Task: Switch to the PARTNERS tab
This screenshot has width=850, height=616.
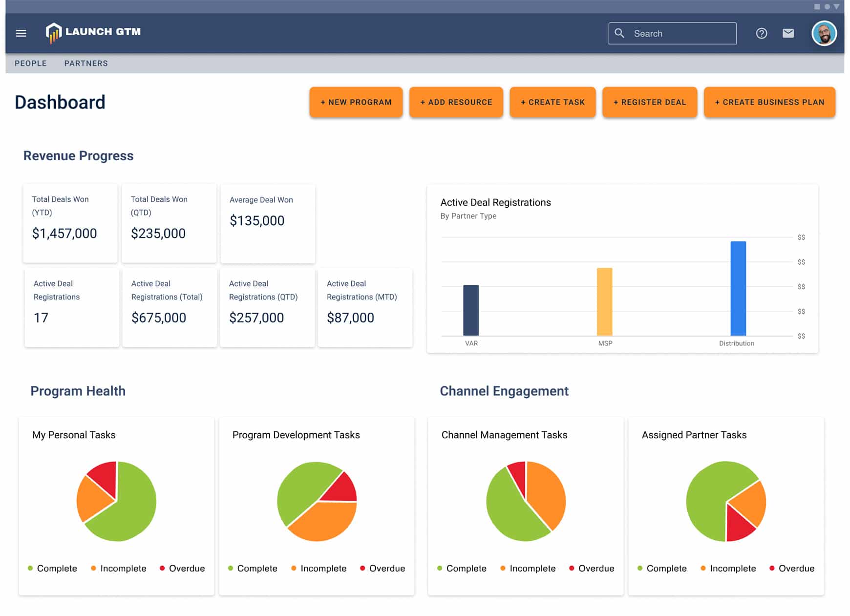Action: [85, 63]
